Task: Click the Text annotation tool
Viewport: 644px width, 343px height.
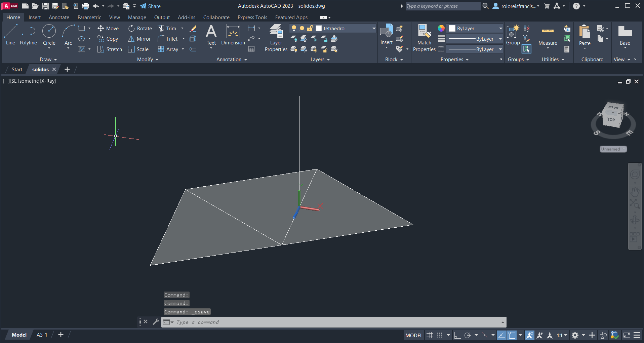Action: point(211,35)
